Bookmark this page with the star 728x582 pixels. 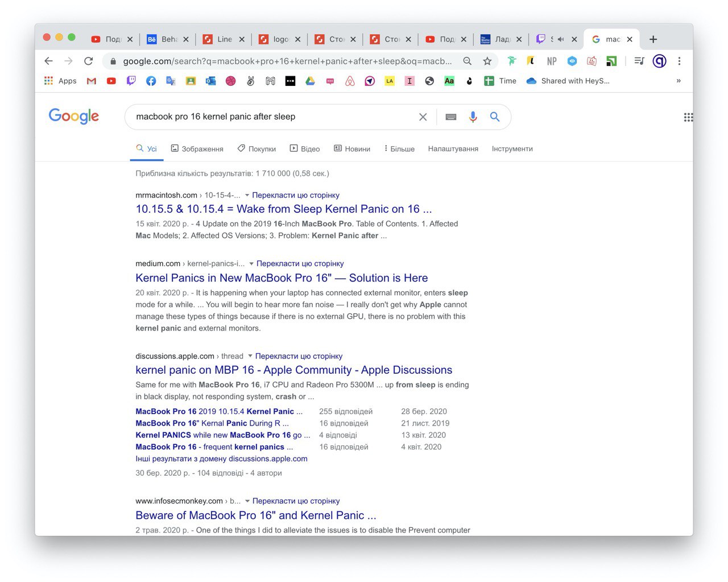487,61
